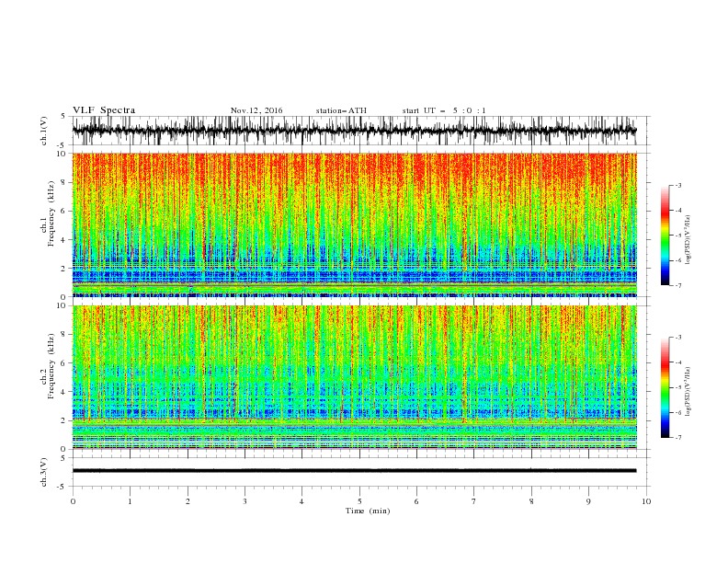The height and width of the screenshot is (563, 728).
Task: Click the time axis tick label '4'
Action: 301,501
